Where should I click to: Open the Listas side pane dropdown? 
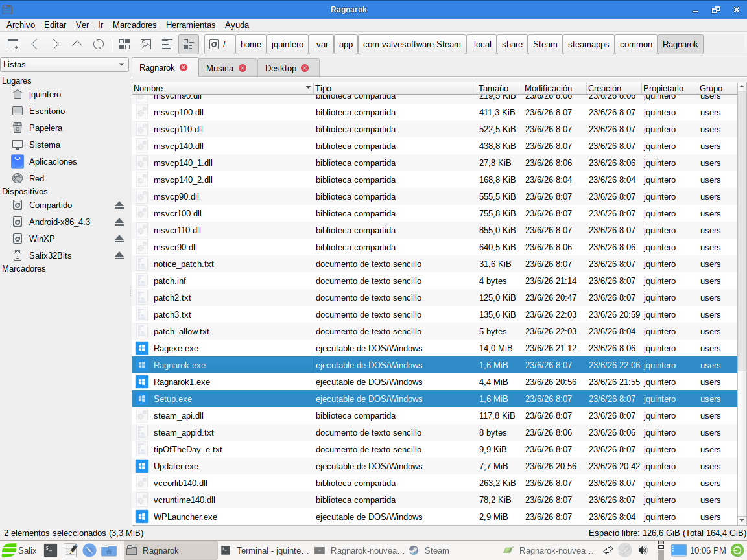click(64, 64)
